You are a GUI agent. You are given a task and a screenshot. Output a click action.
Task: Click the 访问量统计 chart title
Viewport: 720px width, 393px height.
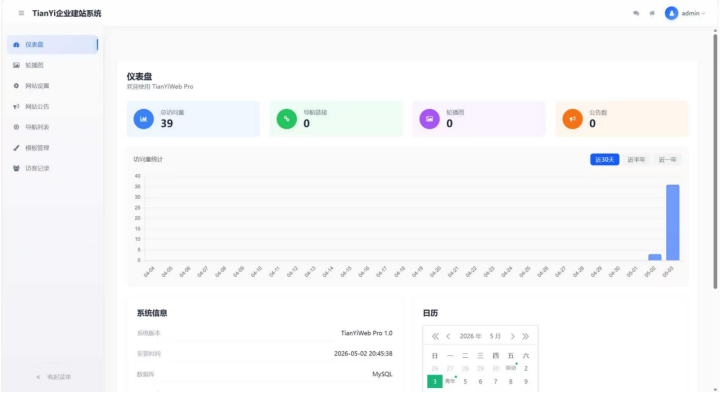(x=148, y=159)
